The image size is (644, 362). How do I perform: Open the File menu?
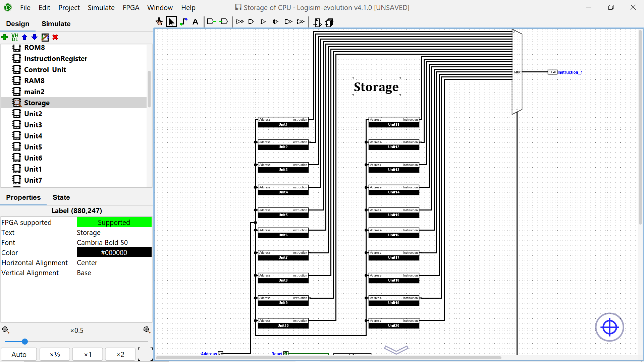[x=25, y=7]
